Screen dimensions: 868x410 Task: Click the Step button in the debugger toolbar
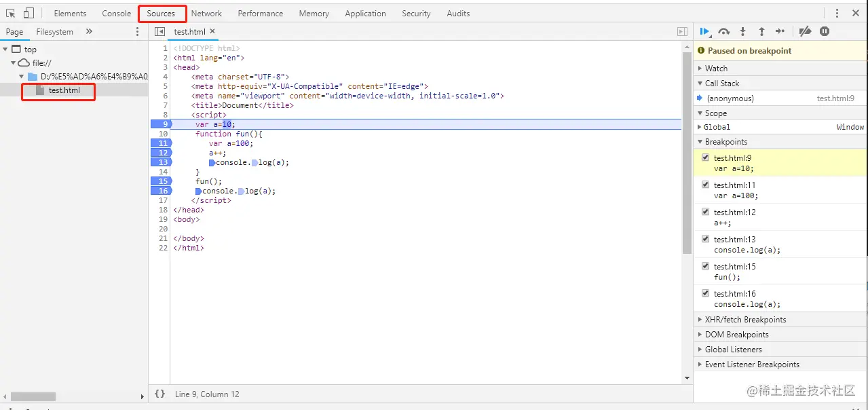780,31
